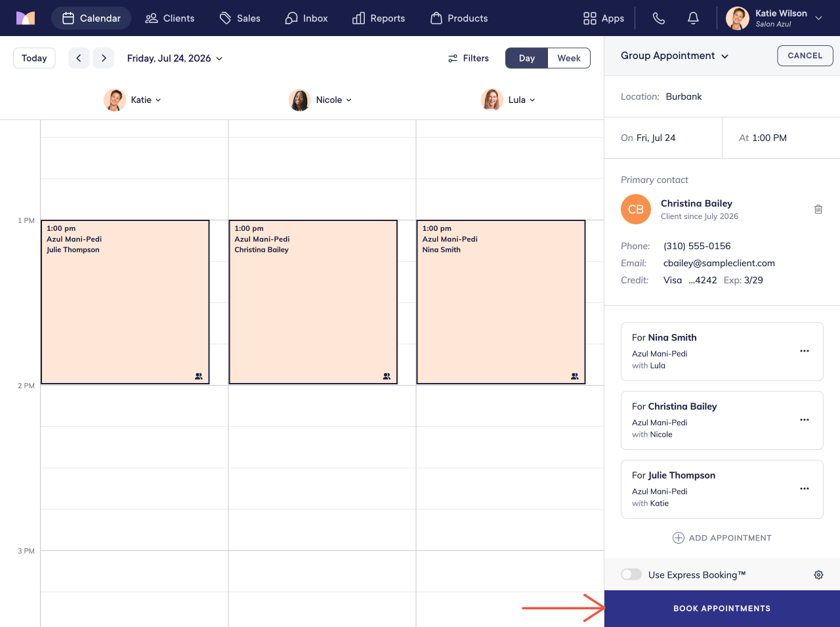Open the date picker for Friday, Jul 24, 2026
840x627 pixels.
(175, 58)
